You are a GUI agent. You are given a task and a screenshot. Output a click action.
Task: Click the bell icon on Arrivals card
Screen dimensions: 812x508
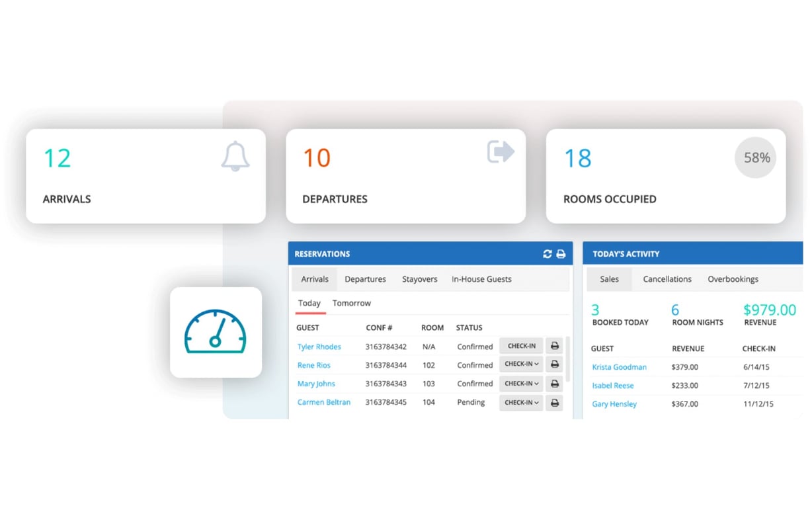[235, 157]
